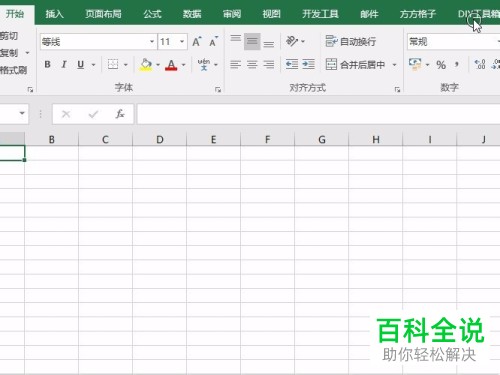Select column D header
Viewport: 500px width, 375px height.
point(160,139)
